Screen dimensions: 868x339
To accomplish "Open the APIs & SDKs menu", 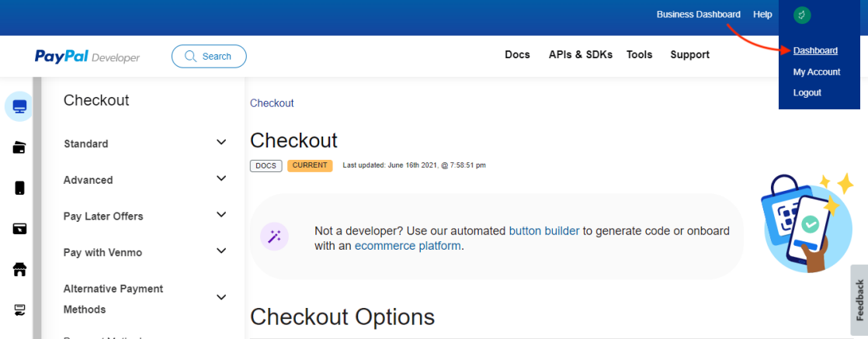I will click(581, 55).
